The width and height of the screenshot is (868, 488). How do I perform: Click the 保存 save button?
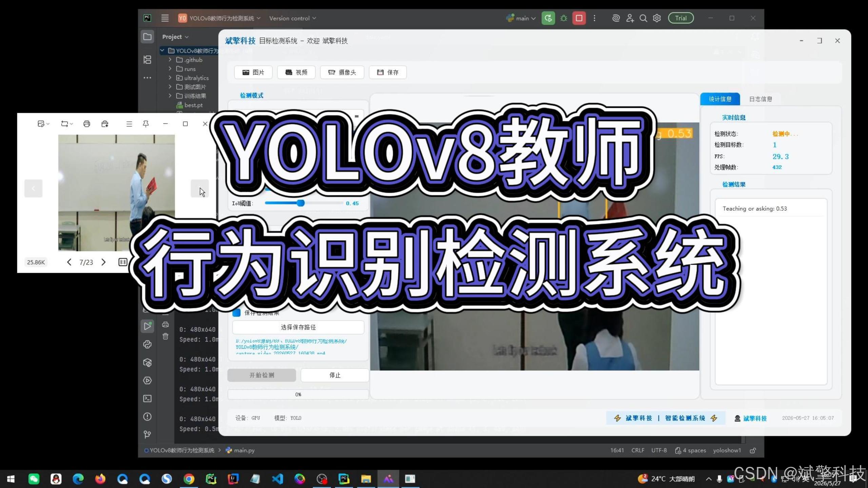(388, 72)
